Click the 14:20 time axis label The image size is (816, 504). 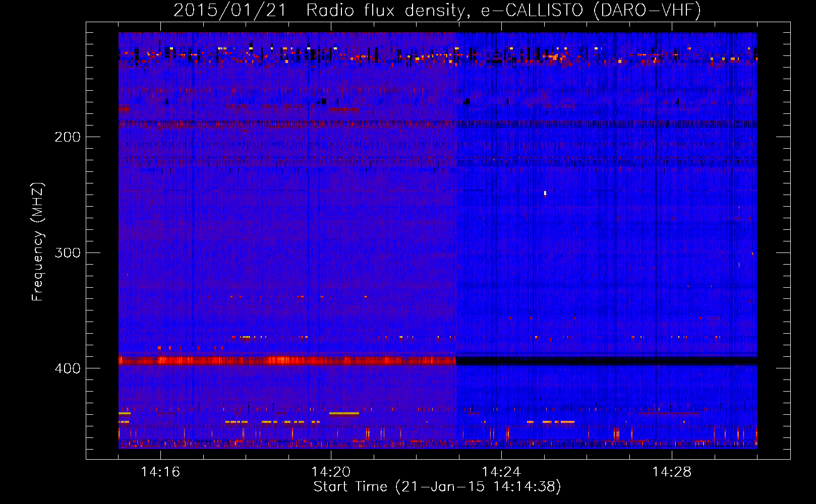[x=330, y=472]
